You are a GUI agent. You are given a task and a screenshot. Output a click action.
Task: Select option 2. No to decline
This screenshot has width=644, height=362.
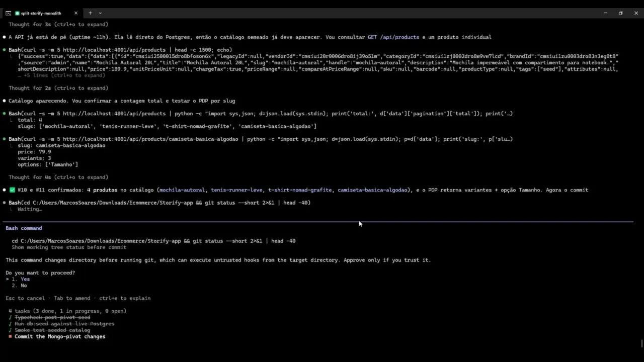[x=19, y=286]
